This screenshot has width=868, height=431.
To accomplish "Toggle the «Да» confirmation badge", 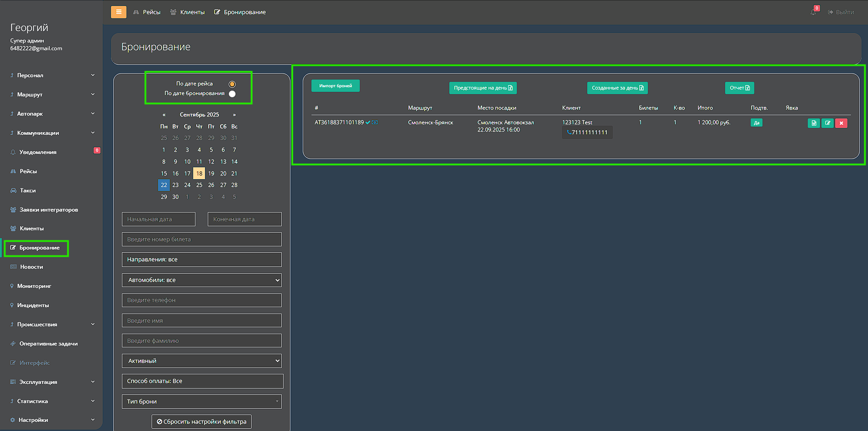I will tap(756, 122).
